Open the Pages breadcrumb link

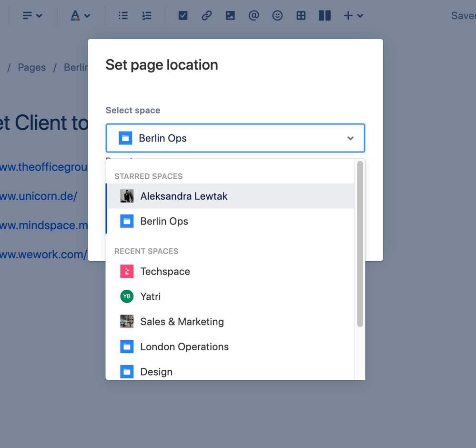(32, 67)
